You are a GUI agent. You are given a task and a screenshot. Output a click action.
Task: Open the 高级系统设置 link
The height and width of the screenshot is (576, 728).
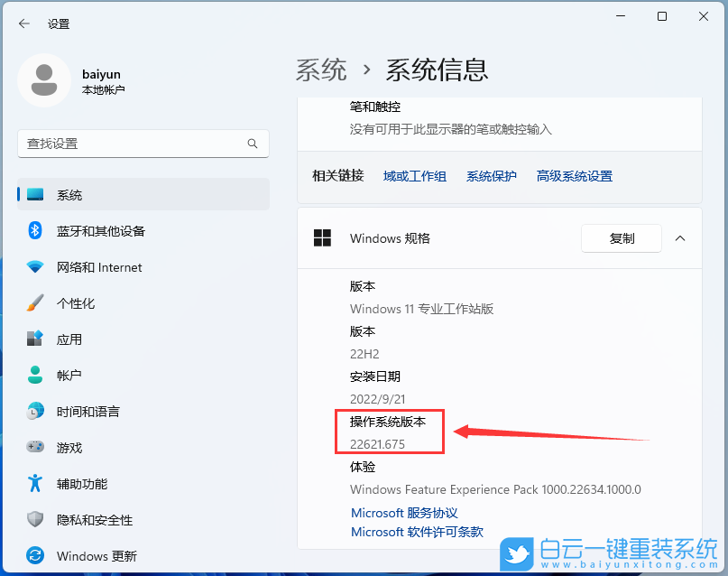(574, 176)
